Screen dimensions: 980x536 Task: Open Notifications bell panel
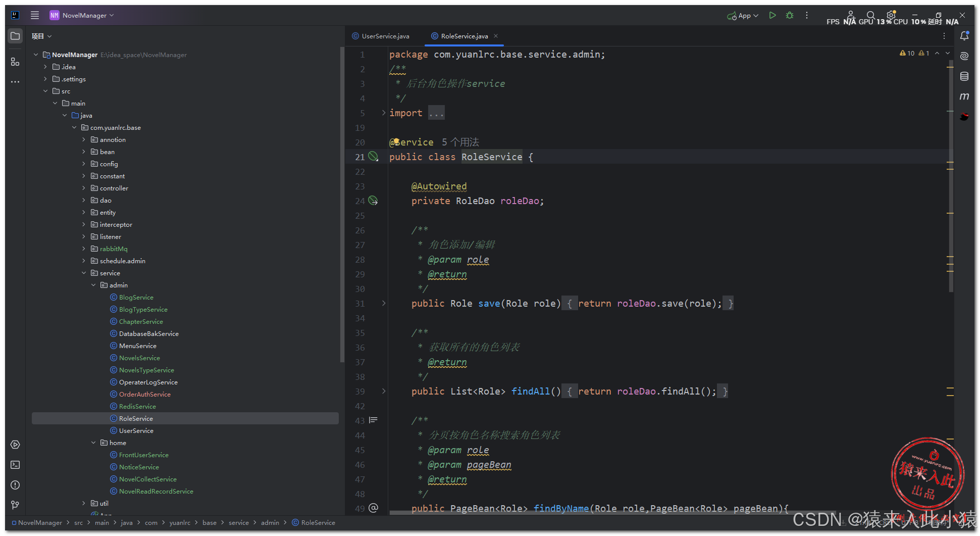point(964,36)
